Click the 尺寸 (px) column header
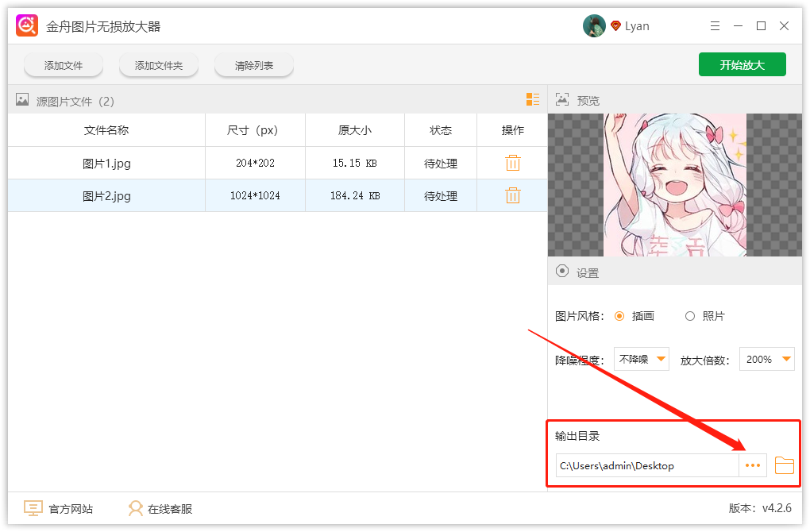Screen dimensions: 810x532 click(x=255, y=130)
